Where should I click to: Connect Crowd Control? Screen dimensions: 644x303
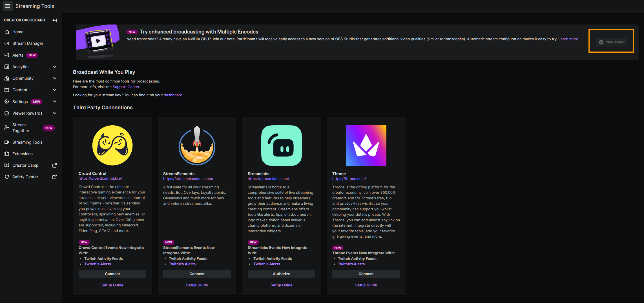click(x=112, y=274)
